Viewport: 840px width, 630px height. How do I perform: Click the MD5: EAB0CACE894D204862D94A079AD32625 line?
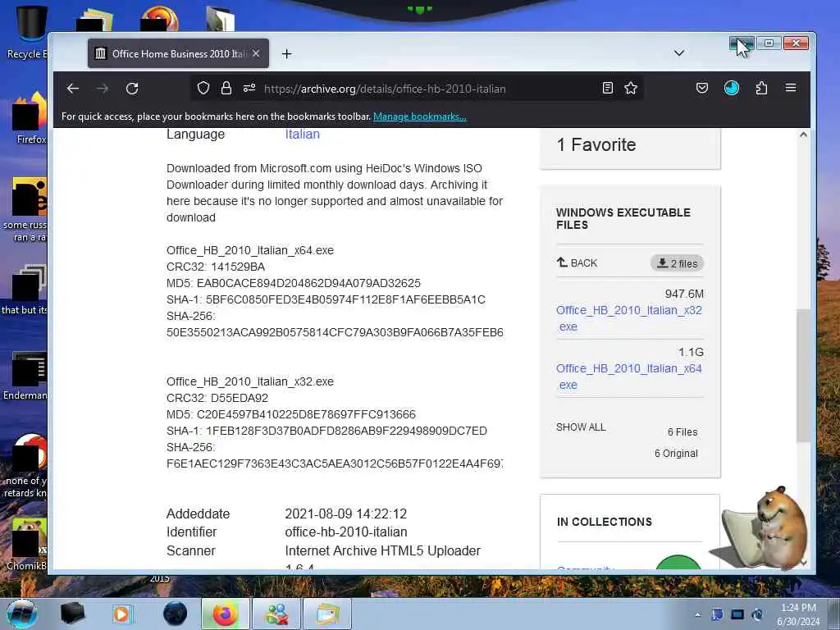(294, 283)
